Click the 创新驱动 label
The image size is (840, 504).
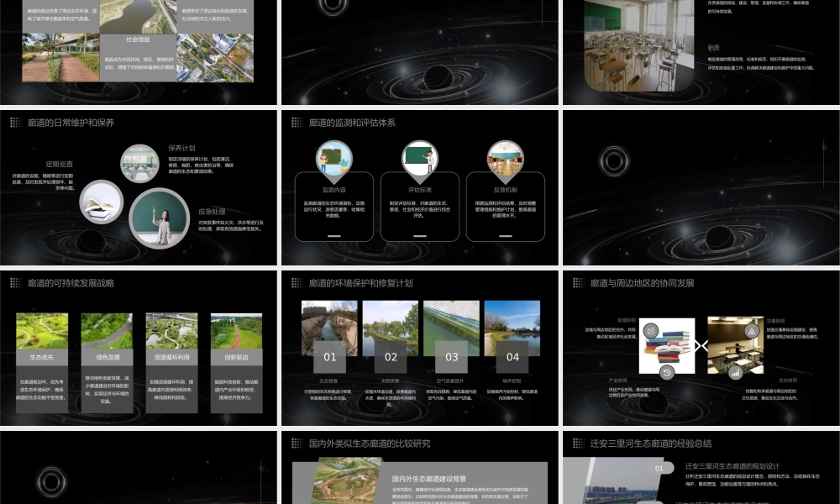click(x=236, y=357)
